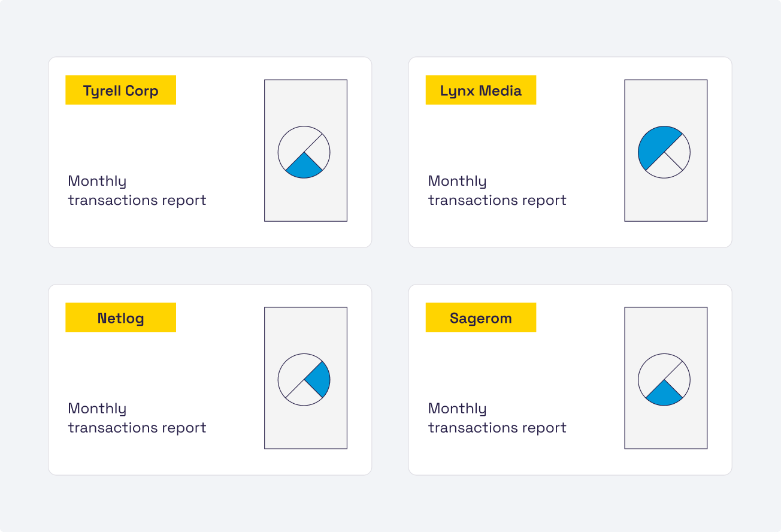Click the large blue slice in Lynx Media chart
Screen dimensions: 781x532
[x=655, y=145]
